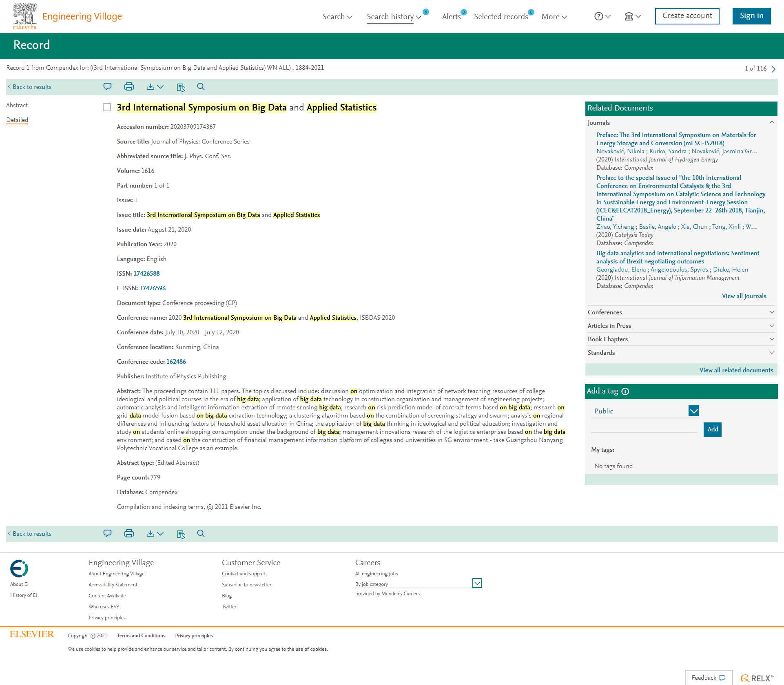Click the tag name input field

pos(644,428)
